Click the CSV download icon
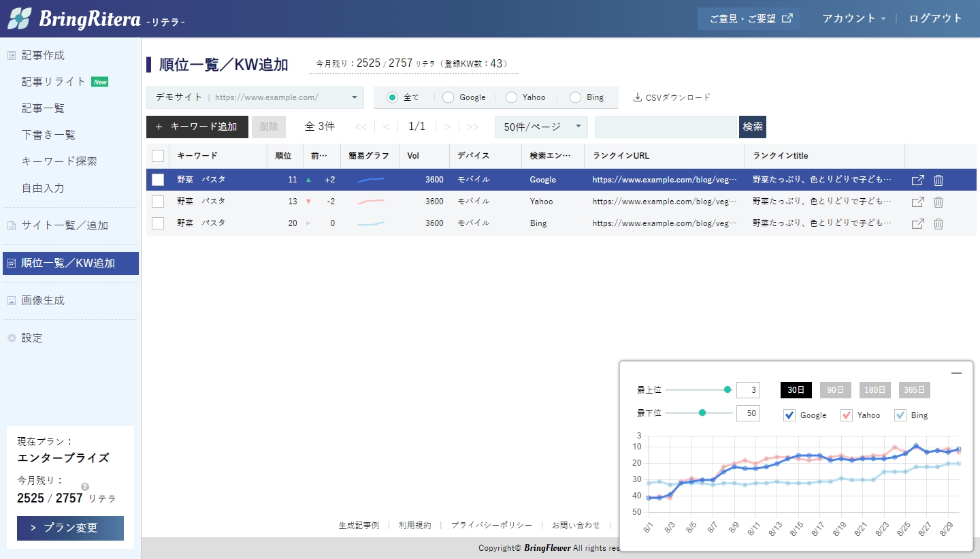980x559 pixels. pyautogui.click(x=637, y=97)
